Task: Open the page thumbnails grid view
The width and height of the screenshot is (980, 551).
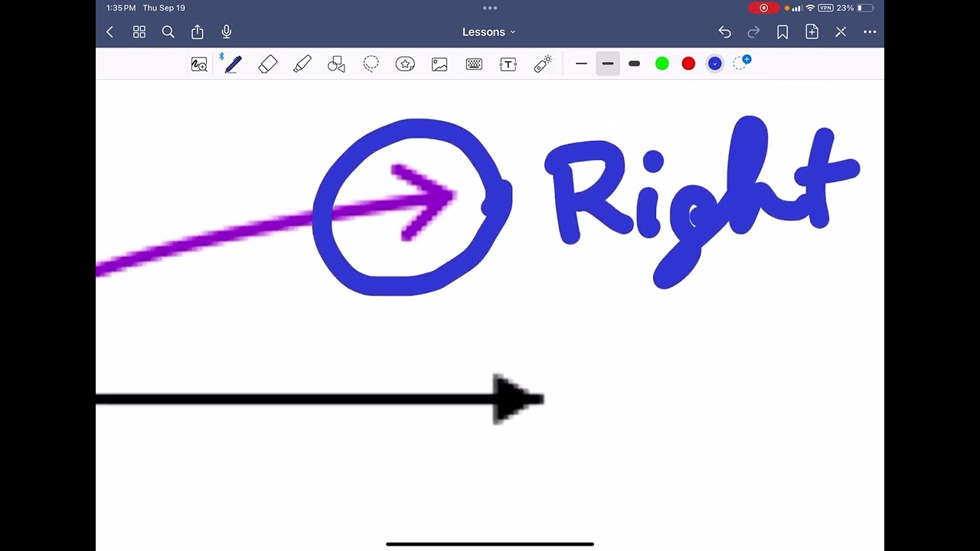Action: 139,32
